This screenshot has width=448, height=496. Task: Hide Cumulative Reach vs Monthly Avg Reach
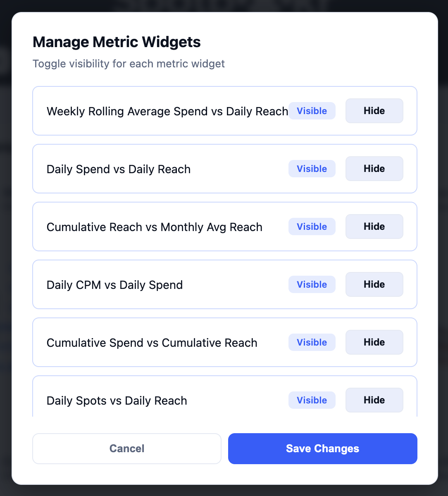[x=374, y=227]
